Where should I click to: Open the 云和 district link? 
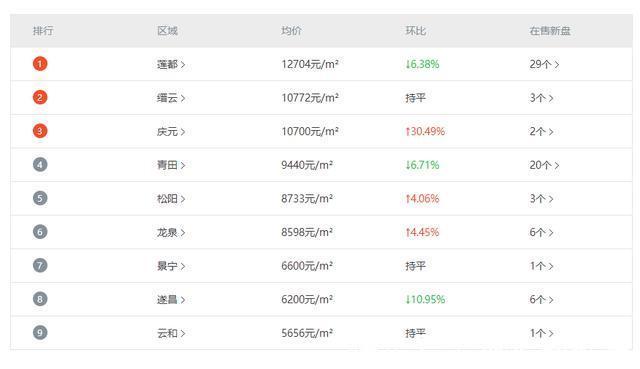[x=171, y=333]
